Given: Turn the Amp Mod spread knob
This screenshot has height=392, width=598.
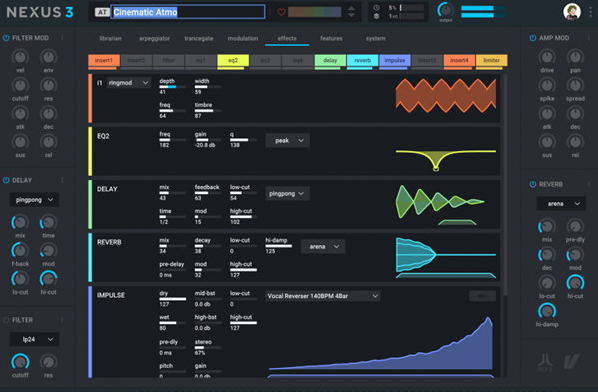Looking at the screenshot, I should point(575,85).
